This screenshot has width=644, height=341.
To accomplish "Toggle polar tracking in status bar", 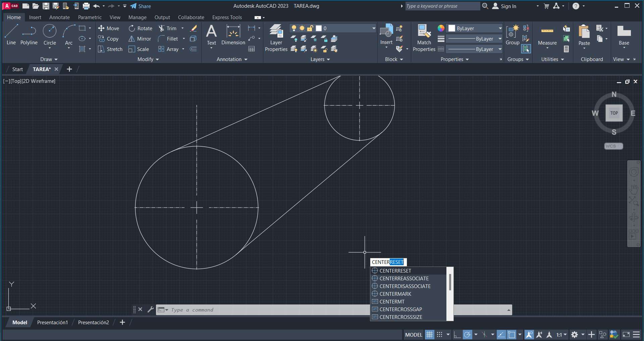I will click(x=467, y=335).
